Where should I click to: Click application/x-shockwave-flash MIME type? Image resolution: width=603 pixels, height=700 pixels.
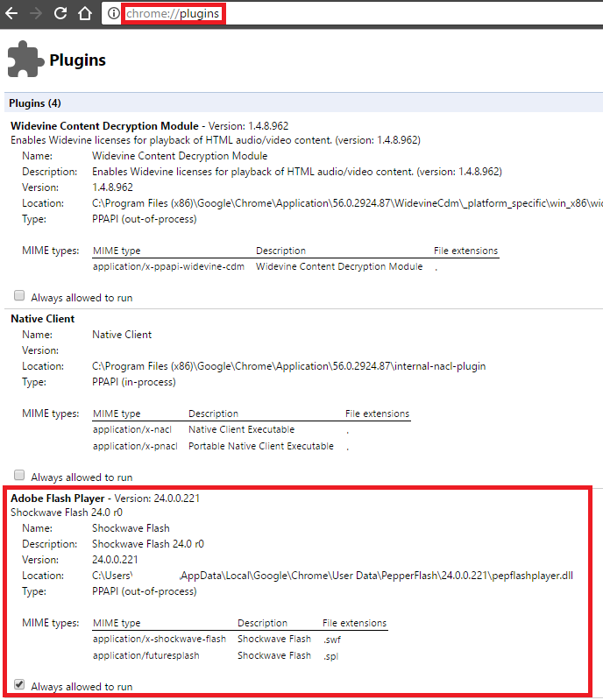click(x=160, y=639)
